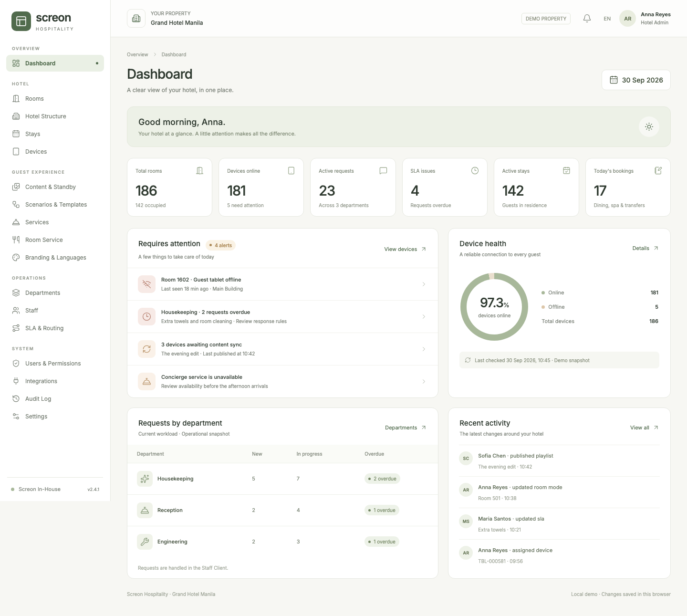
Task: Click the Dashboard grid icon in sidebar
Action: coord(16,63)
